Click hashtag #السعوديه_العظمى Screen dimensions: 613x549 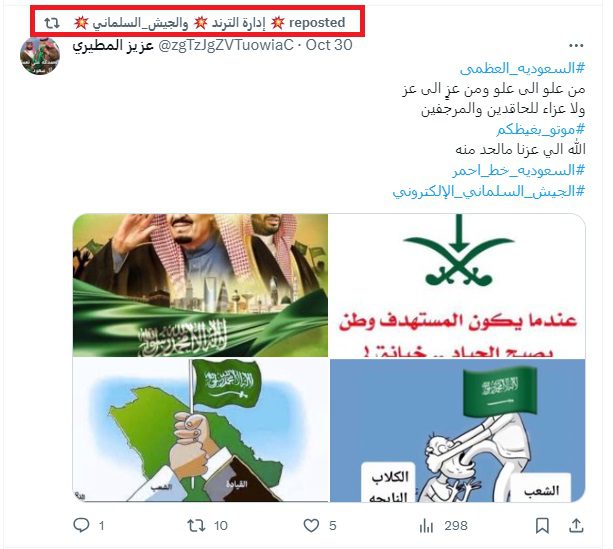(522, 69)
